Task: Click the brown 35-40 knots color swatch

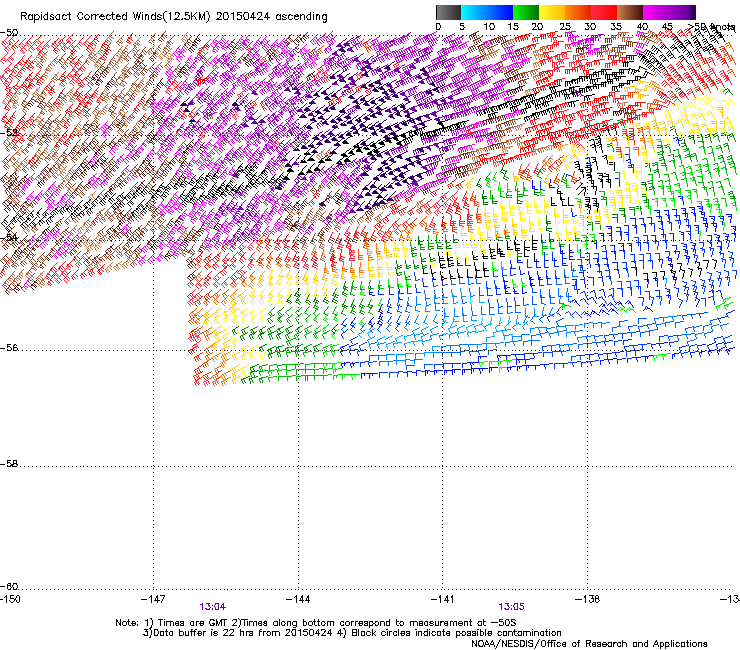Action: pos(630,12)
